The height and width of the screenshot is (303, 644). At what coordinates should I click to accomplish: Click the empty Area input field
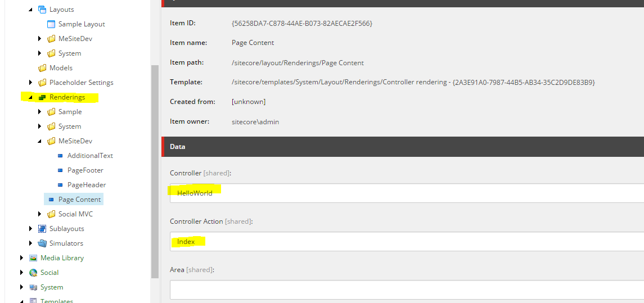point(407,290)
